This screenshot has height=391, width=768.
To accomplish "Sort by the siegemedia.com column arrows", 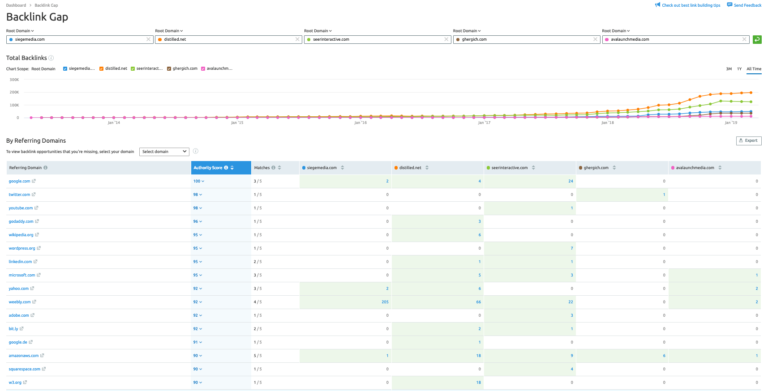I will pos(342,168).
